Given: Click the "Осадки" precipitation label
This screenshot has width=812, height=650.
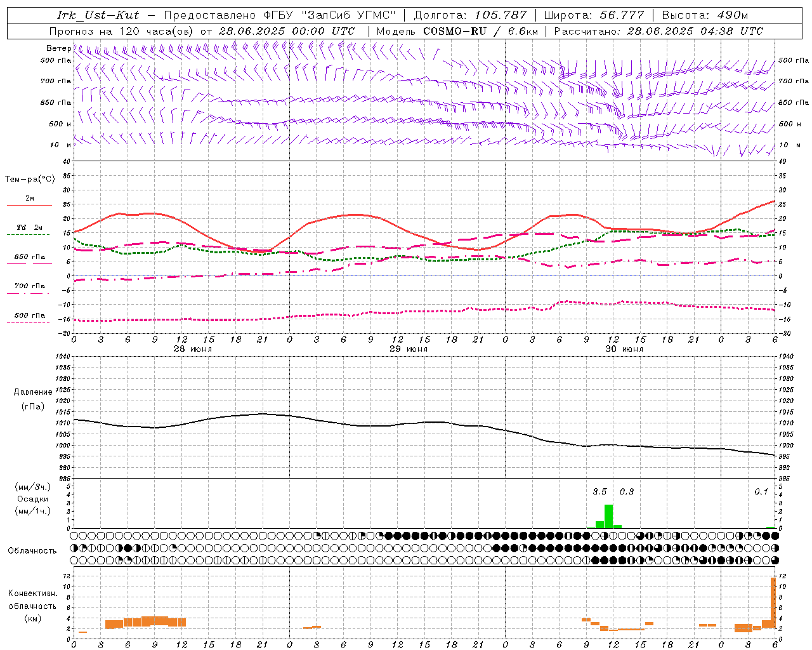Looking at the screenshot, I should [x=33, y=499].
